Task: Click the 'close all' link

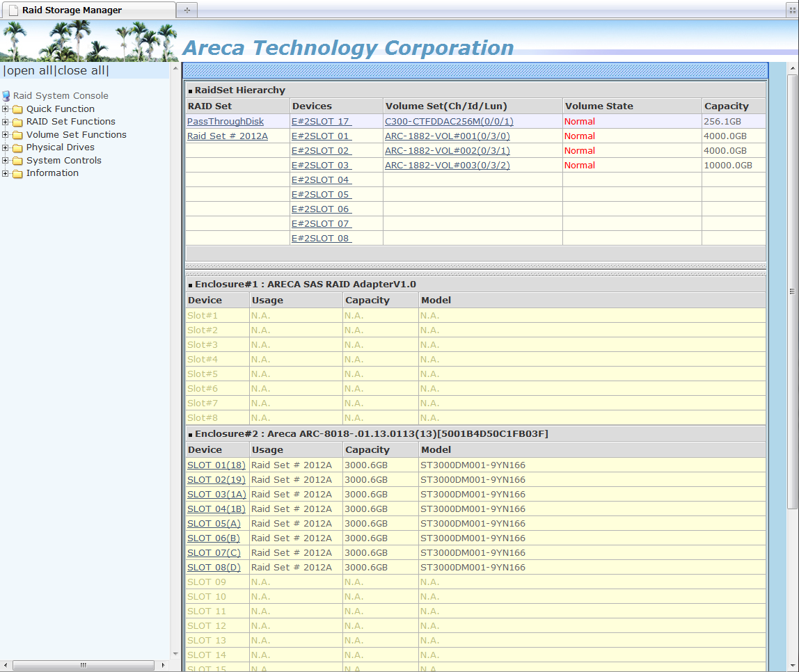Action: click(x=81, y=71)
